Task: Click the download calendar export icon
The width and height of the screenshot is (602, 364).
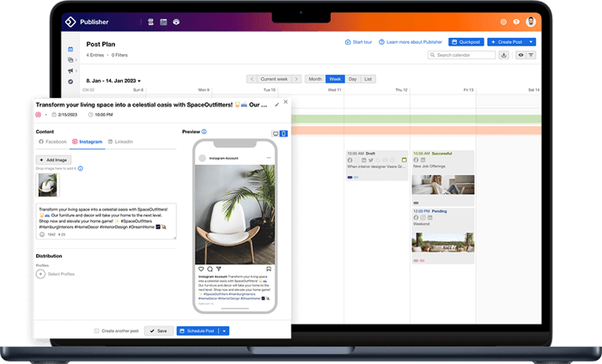Action: point(504,55)
